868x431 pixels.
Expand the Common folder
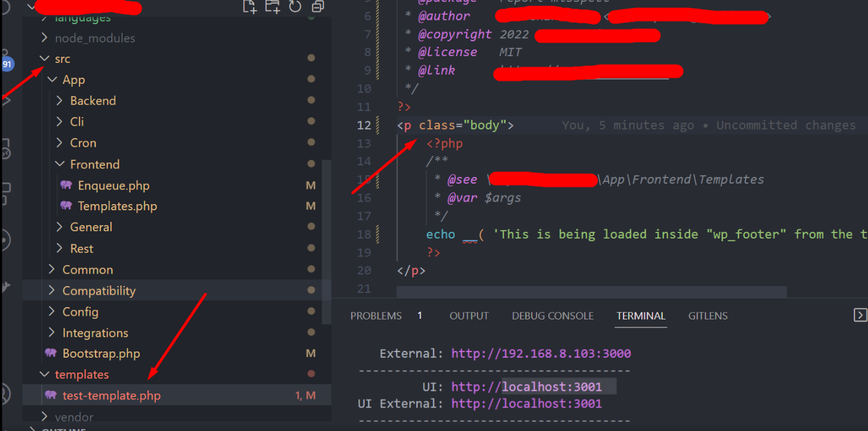pyautogui.click(x=52, y=269)
